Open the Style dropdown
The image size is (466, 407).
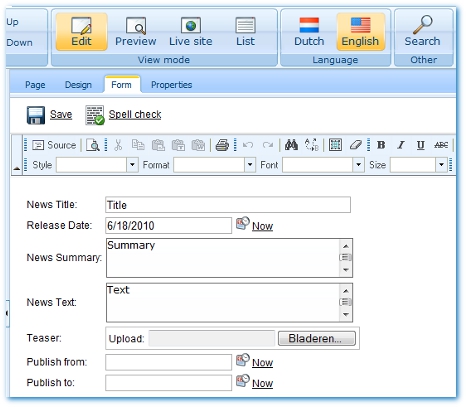pos(132,165)
